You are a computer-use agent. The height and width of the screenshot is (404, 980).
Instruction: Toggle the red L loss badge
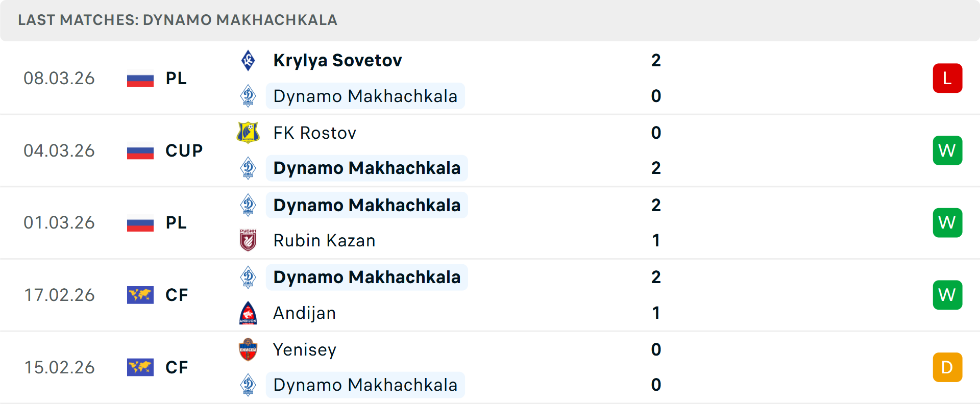(947, 78)
